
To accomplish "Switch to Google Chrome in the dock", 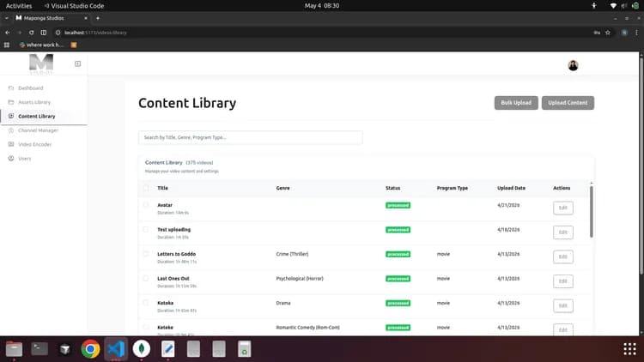I will pos(90,349).
